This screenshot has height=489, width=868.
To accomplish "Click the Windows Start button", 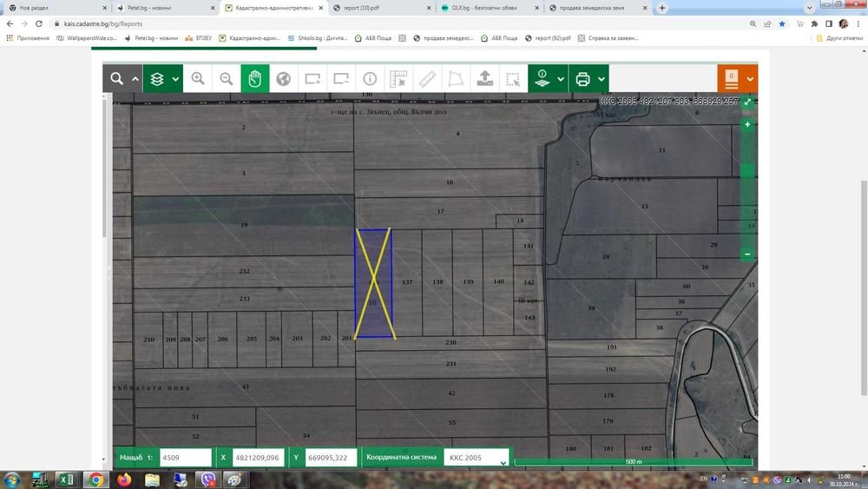I will click(11, 479).
